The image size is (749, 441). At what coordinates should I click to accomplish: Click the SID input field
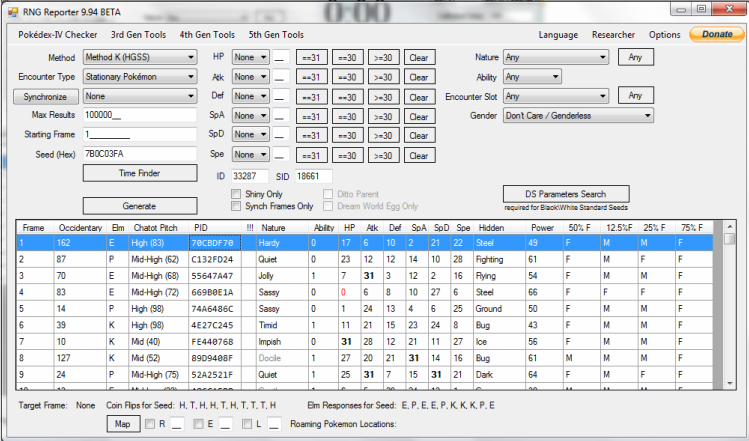[x=313, y=176]
